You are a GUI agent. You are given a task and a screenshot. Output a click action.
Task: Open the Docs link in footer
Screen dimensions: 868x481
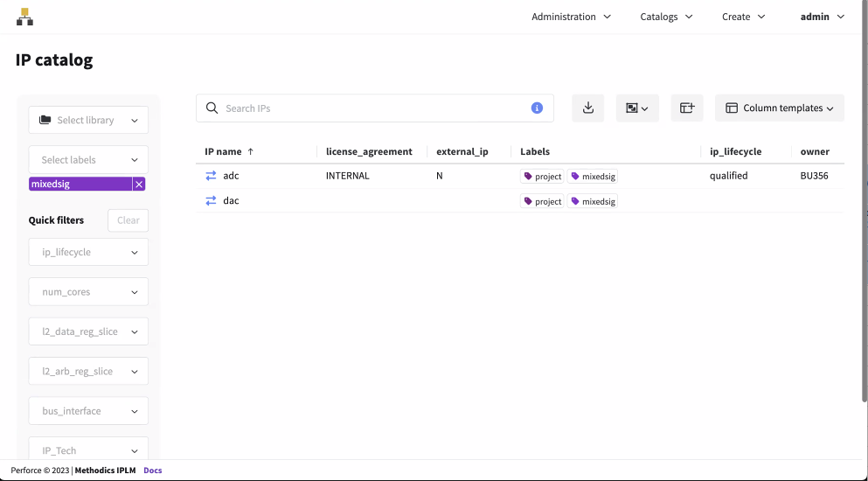[153, 471]
